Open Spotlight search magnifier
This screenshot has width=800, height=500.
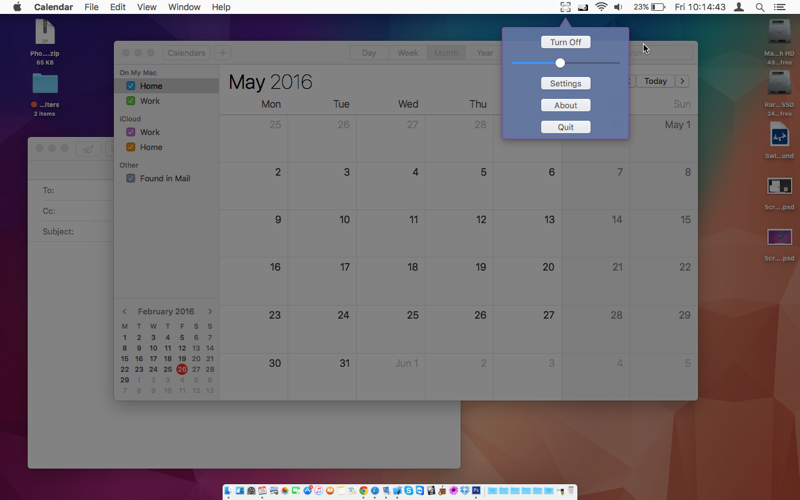click(x=760, y=7)
